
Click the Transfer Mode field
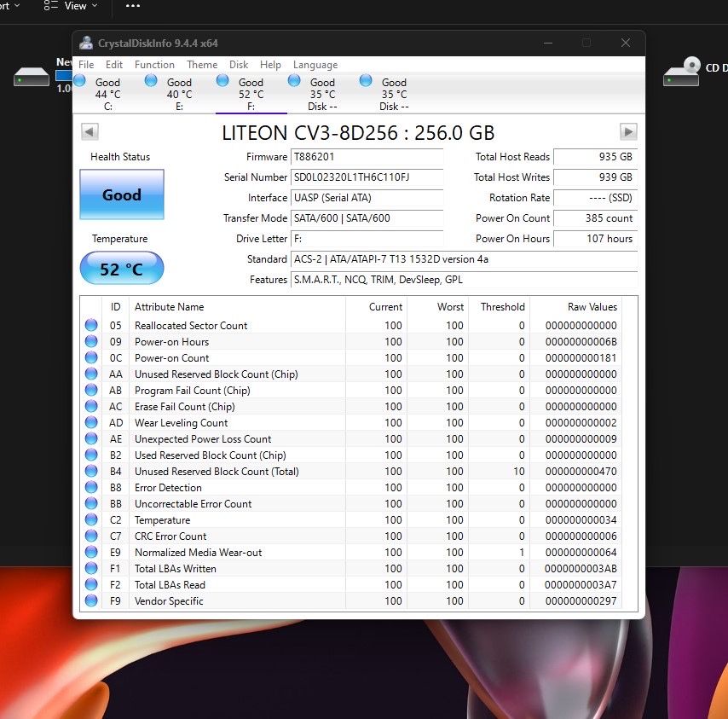(367, 217)
